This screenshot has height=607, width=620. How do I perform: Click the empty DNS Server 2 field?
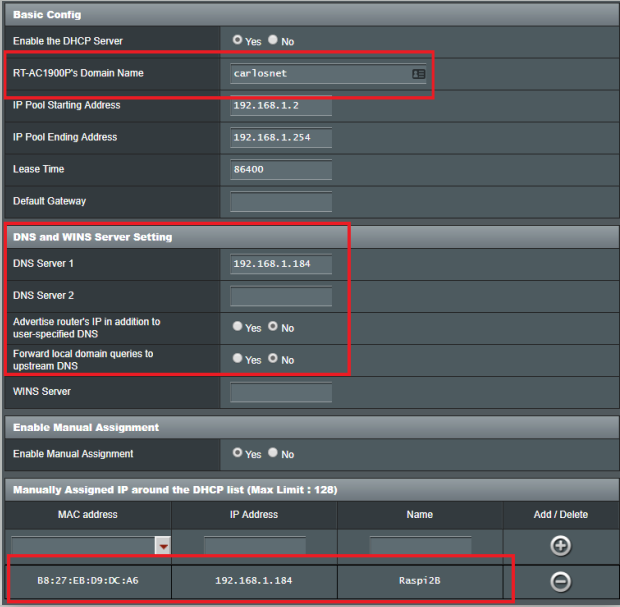click(x=281, y=296)
